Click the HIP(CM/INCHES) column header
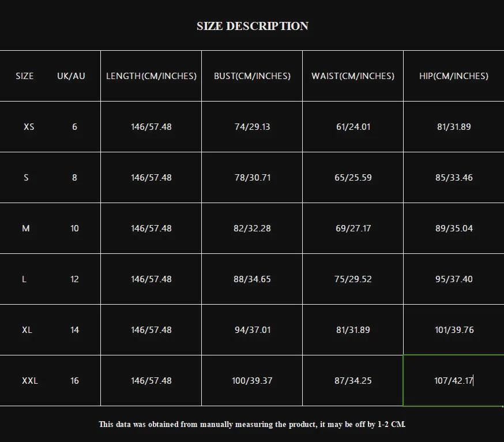The height and width of the screenshot is (442, 504). (x=454, y=76)
